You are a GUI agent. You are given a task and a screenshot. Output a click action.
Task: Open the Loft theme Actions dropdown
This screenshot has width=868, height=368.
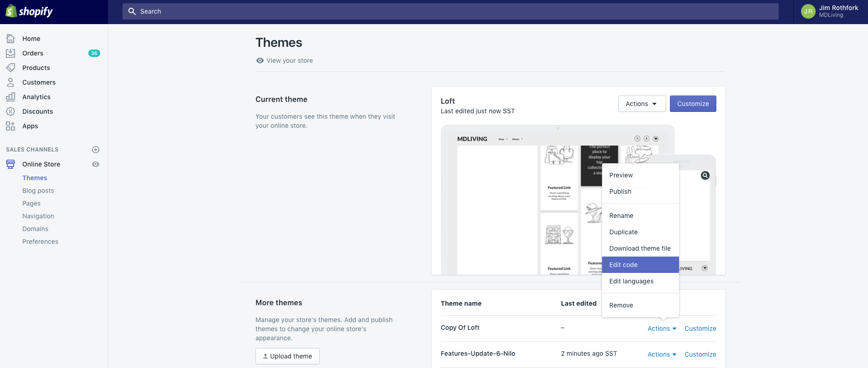pyautogui.click(x=642, y=104)
